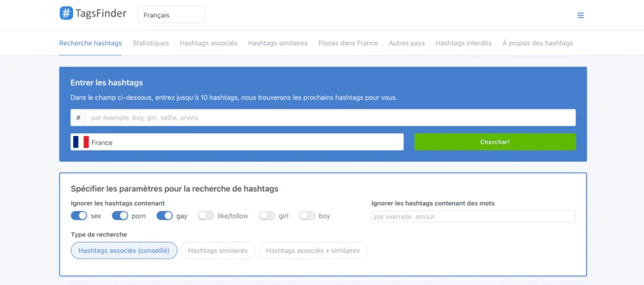The image size is (644, 285).
Task: Enable the girl filter toggle
Action: coord(267,216)
